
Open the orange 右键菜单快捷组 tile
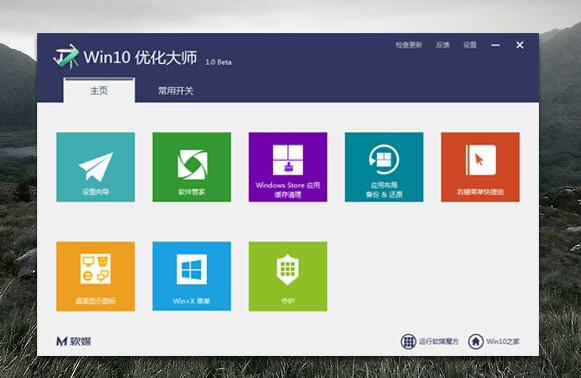coord(480,167)
